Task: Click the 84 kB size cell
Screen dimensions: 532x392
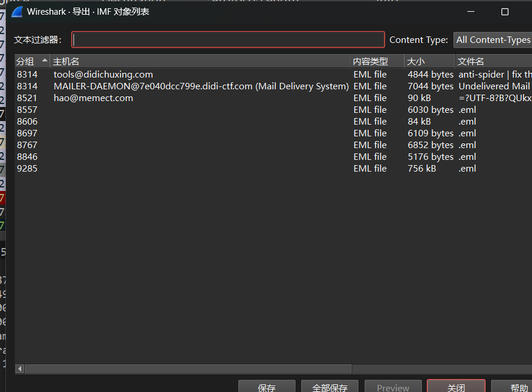Action: [419, 122]
